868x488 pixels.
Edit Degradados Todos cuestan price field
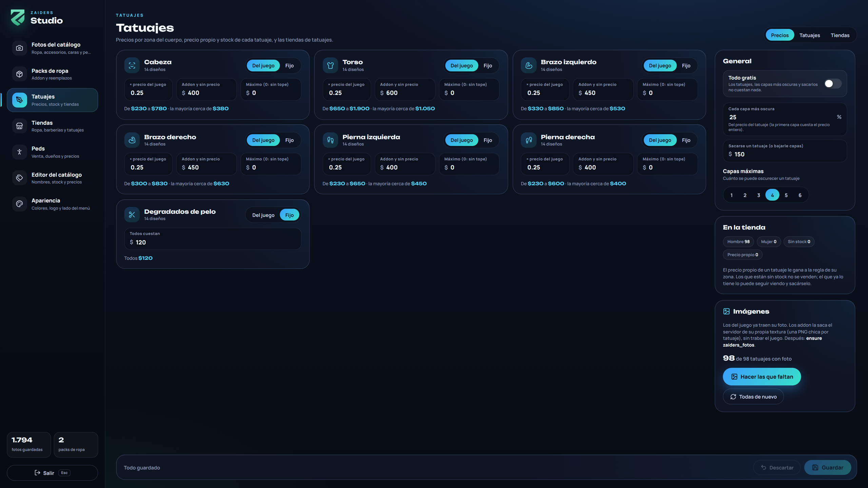[213, 239]
